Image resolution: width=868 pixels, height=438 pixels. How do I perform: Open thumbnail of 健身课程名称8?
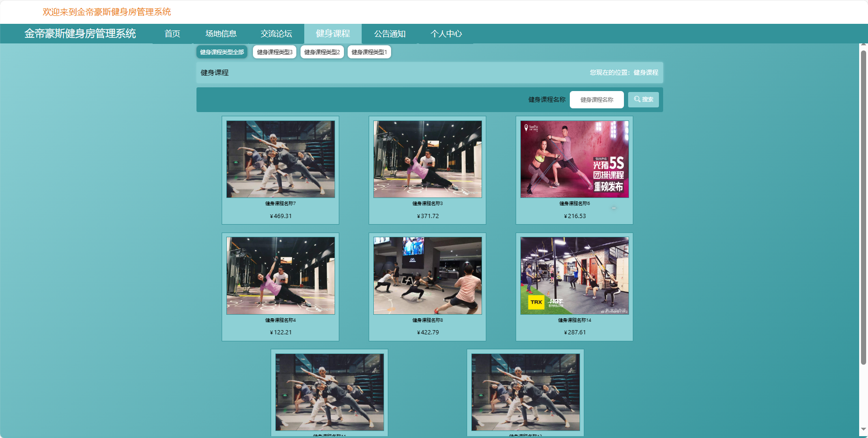[427, 276]
